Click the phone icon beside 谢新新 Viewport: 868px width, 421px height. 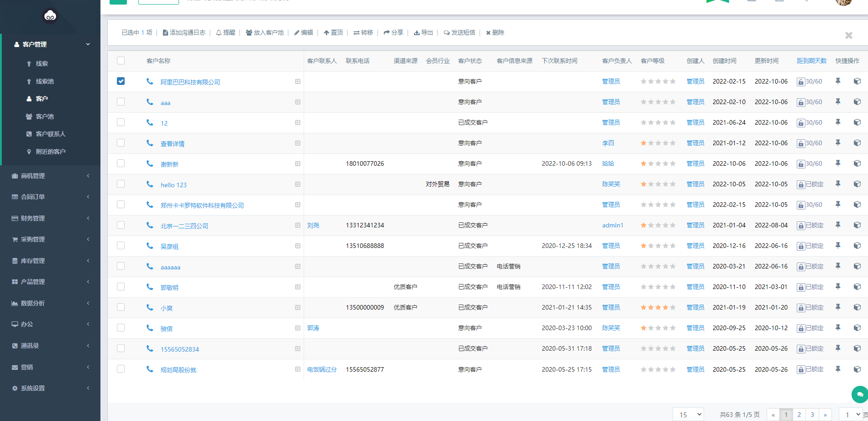pos(149,163)
